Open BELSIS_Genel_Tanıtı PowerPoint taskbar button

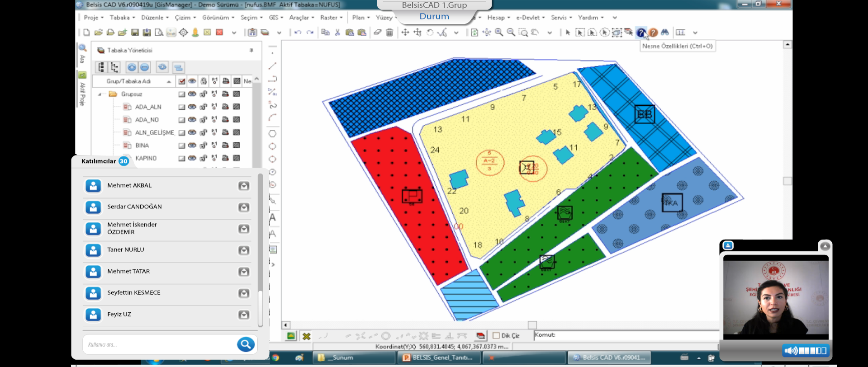click(x=440, y=358)
